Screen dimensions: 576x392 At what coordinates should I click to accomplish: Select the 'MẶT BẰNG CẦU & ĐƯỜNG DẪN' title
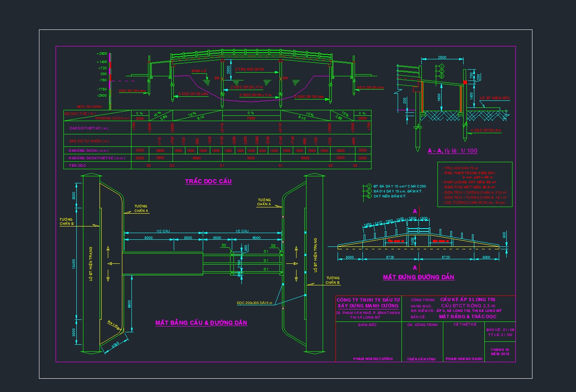201,323
